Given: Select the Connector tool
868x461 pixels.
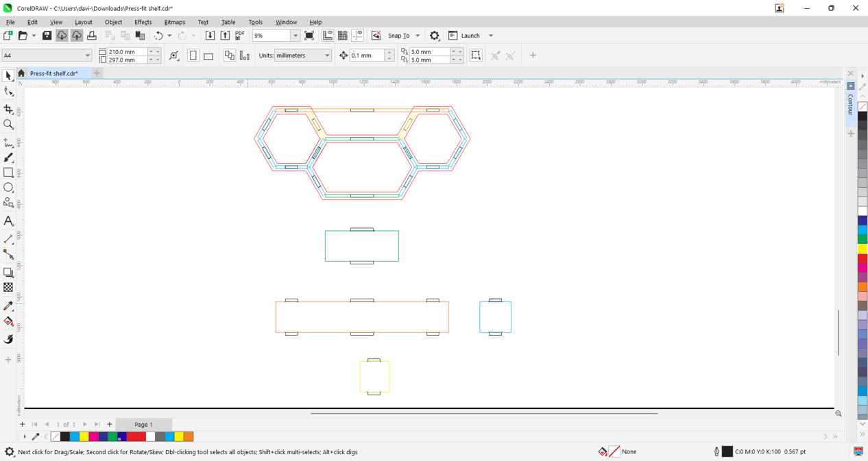Looking at the screenshot, I should pos(8,254).
